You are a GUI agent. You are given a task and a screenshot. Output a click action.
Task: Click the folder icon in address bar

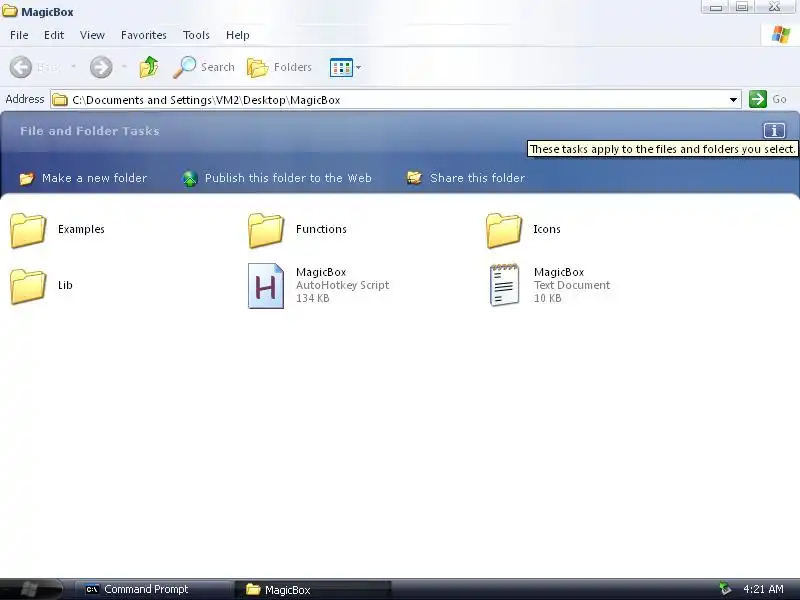pos(60,99)
